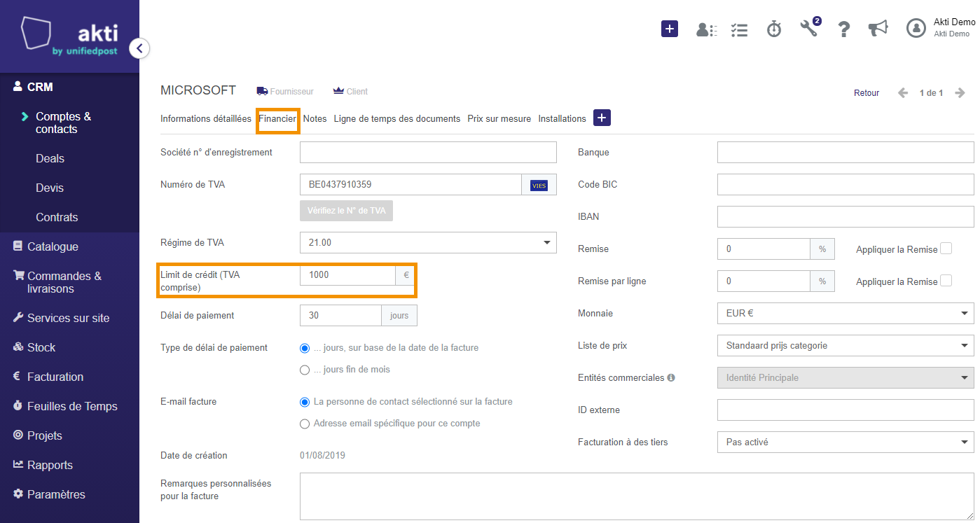This screenshot has height=523, width=980.
Task: Check Appliquer la Remise for Remise par ligne
Action: pyautogui.click(x=946, y=281)
